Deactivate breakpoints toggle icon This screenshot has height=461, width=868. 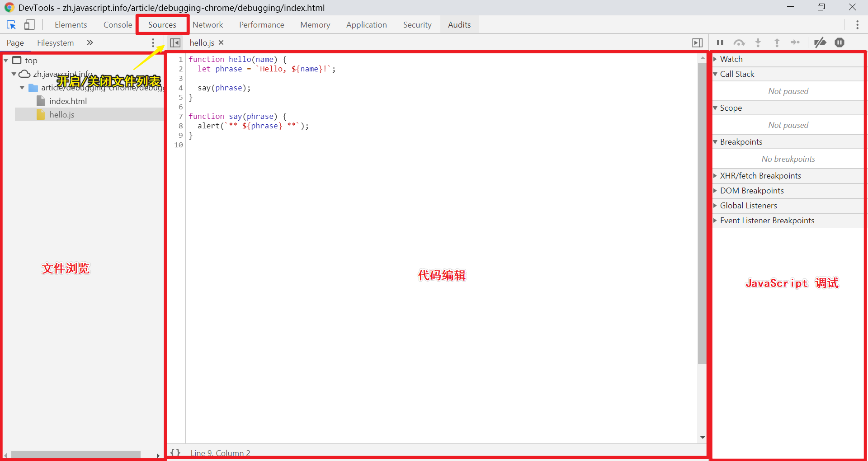[820, 42]
